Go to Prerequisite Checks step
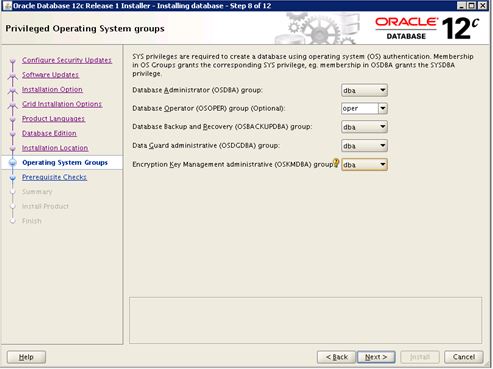493x369 pixels. [x=54, y=177]
